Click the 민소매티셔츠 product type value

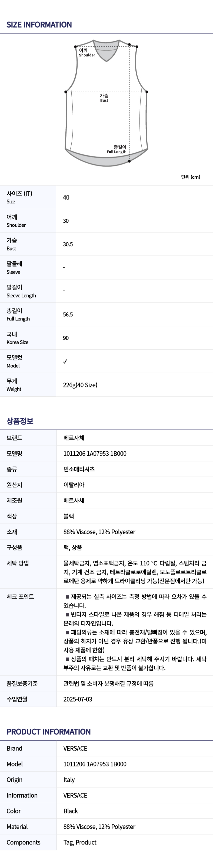[79, 469]
